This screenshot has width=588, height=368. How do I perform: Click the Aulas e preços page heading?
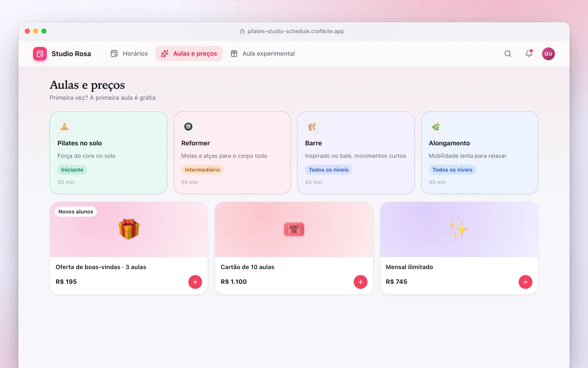pyautogui.click(x=87, y=85)
